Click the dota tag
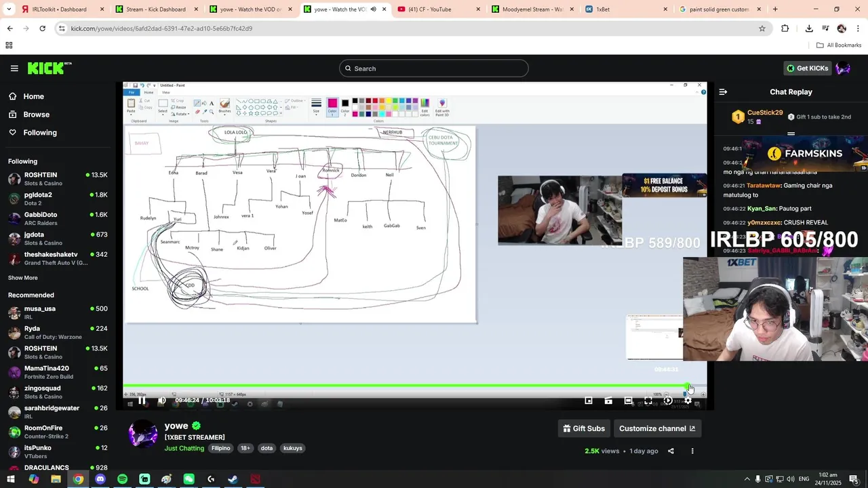The width and height of the screenshot is (868, 488). [x=267, y=448]
